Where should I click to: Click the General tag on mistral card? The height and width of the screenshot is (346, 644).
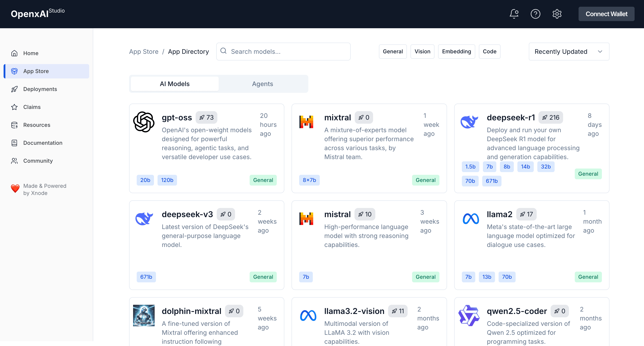426,277
